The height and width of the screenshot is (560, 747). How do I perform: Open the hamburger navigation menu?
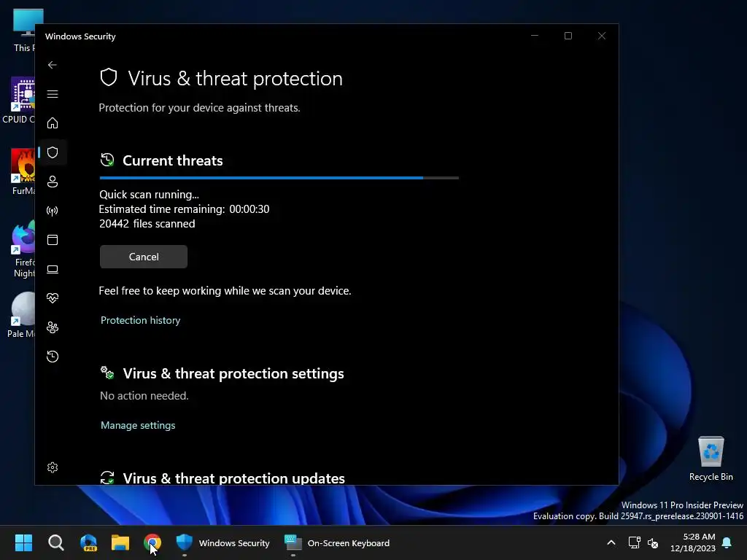[x=53, y=94]
